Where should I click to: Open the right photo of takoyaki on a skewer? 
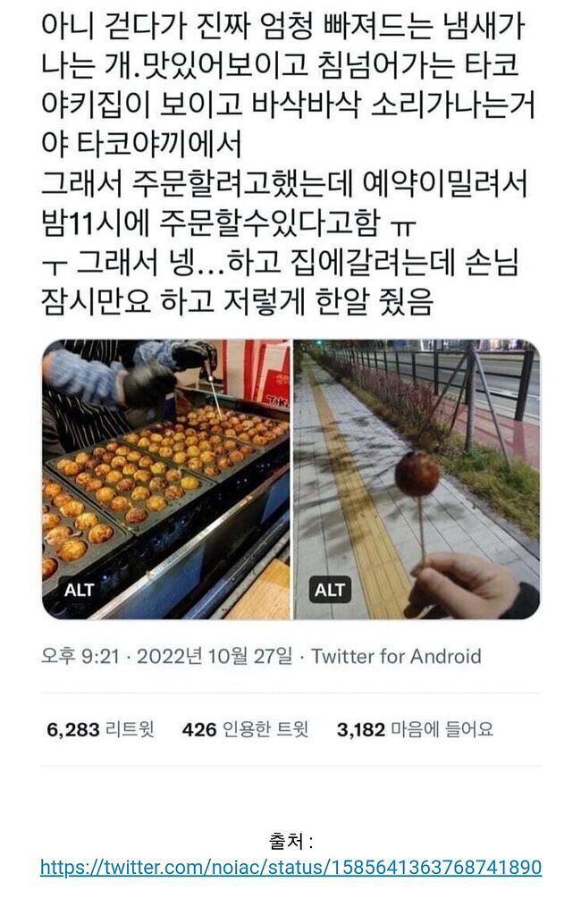(x=417, y=479)
